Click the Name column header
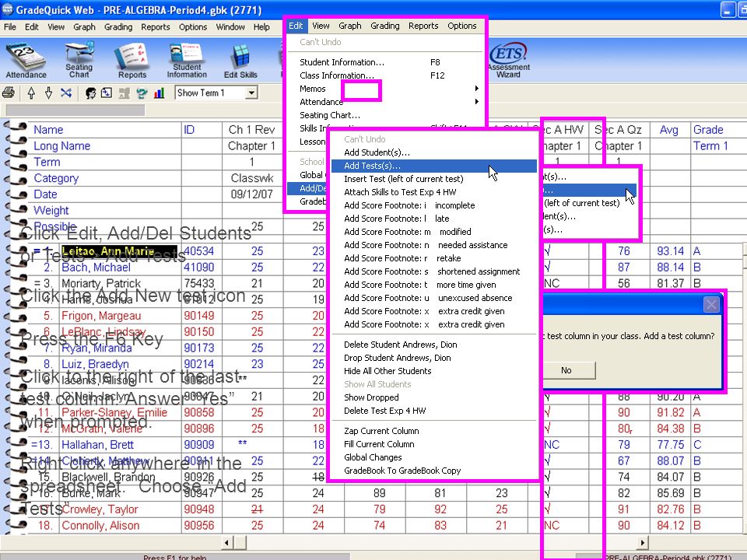747x560 pixels. pyautogui.click(x=48, y=130)
